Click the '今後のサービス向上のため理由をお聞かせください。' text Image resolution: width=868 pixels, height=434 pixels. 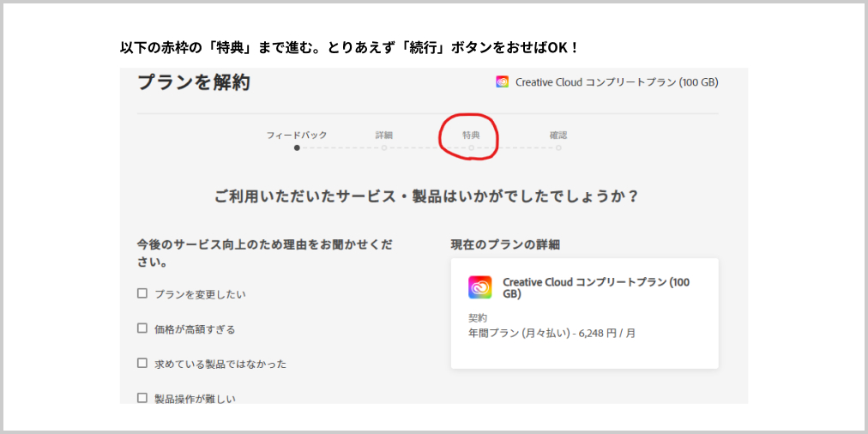pyautogui.click(x=265, y=253)
